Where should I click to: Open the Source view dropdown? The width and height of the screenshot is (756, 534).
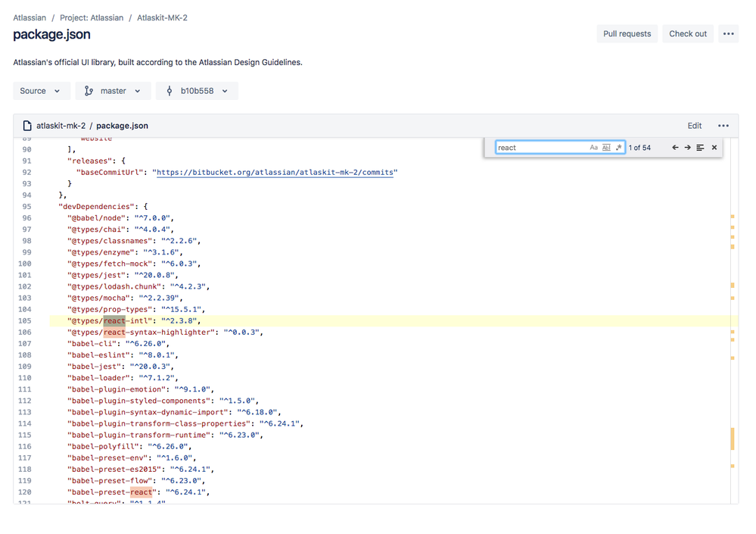(42, 91)
